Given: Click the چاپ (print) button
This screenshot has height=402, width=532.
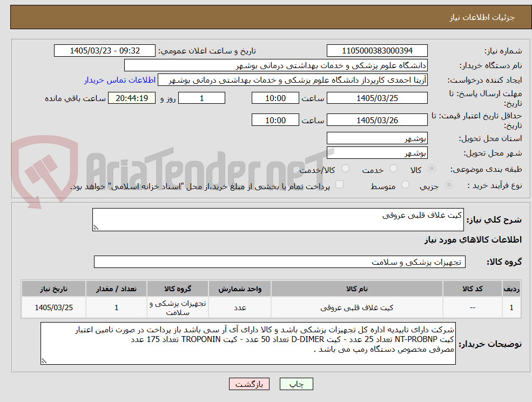Looking at the screenshot, I should (x=296, y=384).
